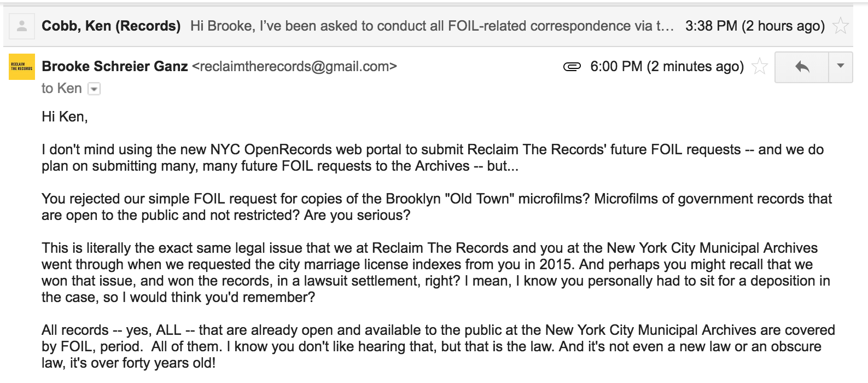Click the paperclip attachment icon

pyautogui.click(x=572, y=67)
